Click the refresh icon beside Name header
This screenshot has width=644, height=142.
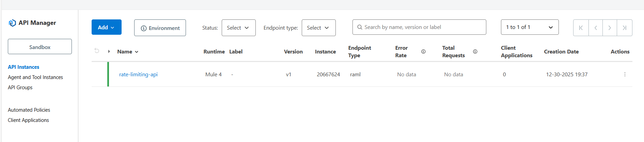click(97, 51)
